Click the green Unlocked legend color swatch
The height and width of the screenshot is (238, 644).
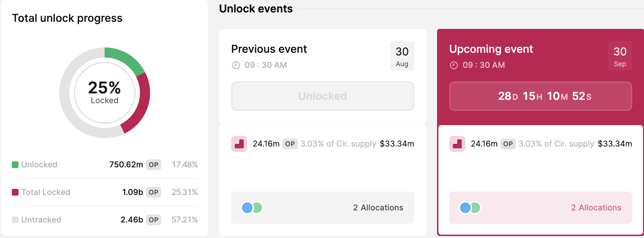coord(15,164)
